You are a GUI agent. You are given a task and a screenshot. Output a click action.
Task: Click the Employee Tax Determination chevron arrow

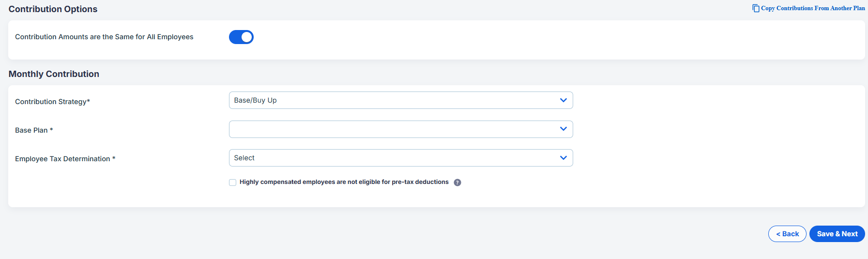(x=563, y=158)
